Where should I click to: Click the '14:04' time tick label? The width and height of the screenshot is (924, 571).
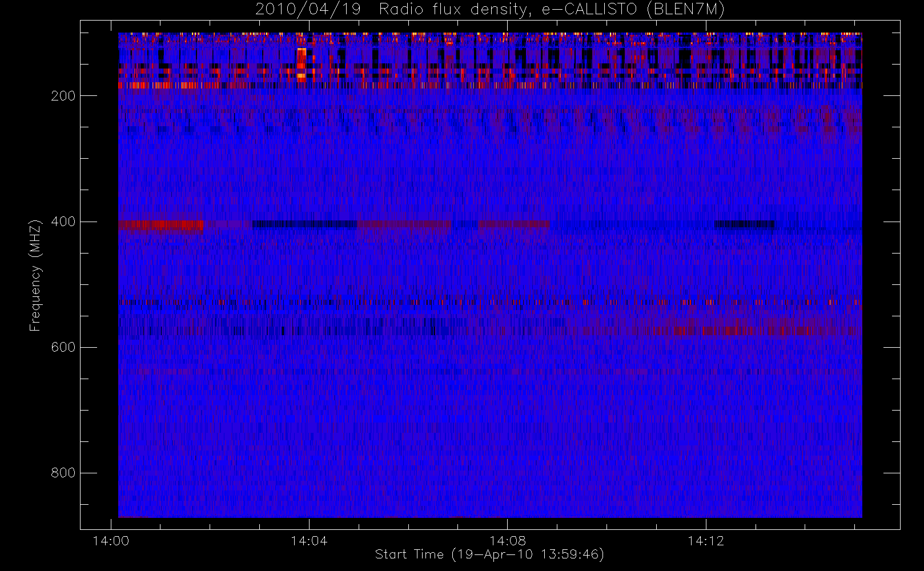[309, 540]
